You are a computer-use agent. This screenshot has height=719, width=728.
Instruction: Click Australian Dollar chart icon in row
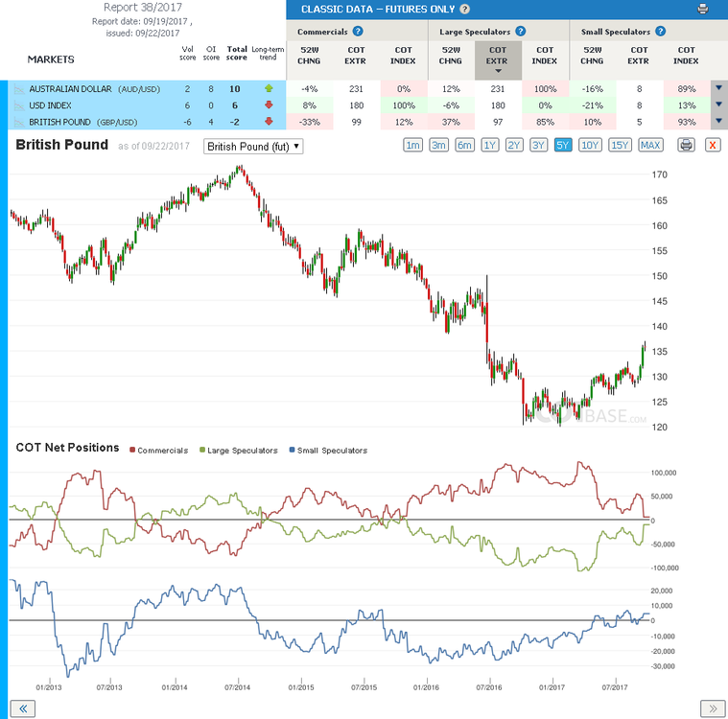tap(19, 89)
